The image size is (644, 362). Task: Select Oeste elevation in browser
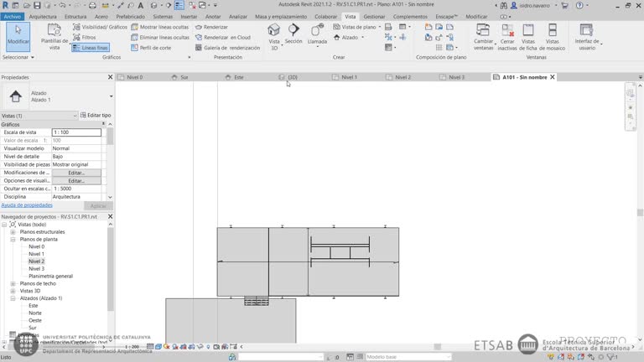[x=35, y=321]
